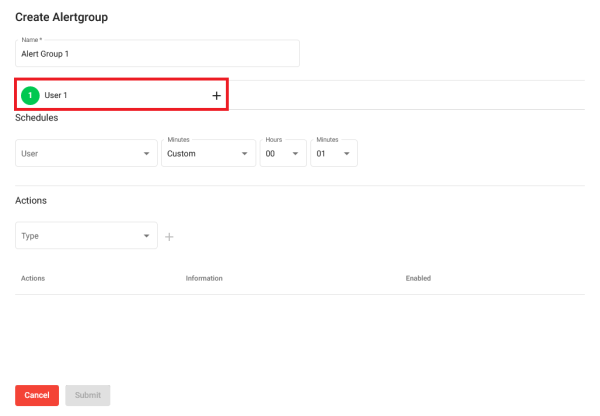Select the User 1 row
This screenshot has height=416, width=600.
coord(122,95)
